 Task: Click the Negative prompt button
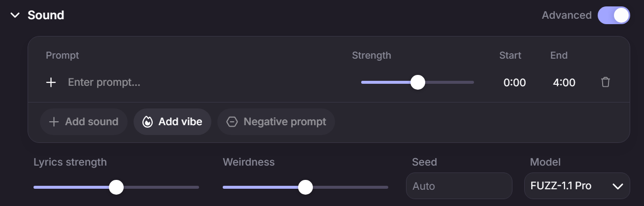click(276, 122)
